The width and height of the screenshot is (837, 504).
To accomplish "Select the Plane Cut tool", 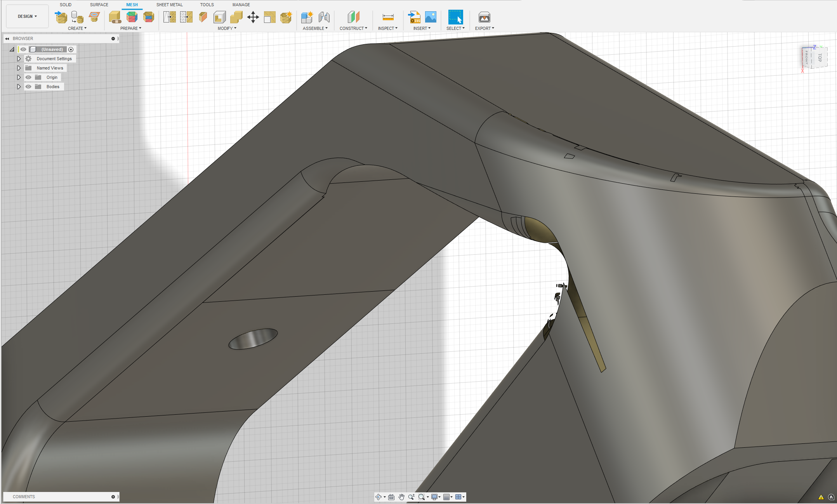I will (203, 17).
